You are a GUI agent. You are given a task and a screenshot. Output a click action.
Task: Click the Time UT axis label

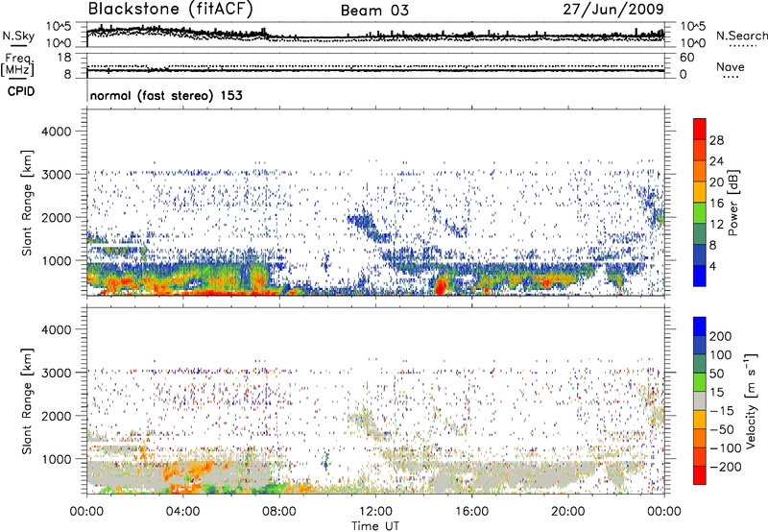[375, 526]
